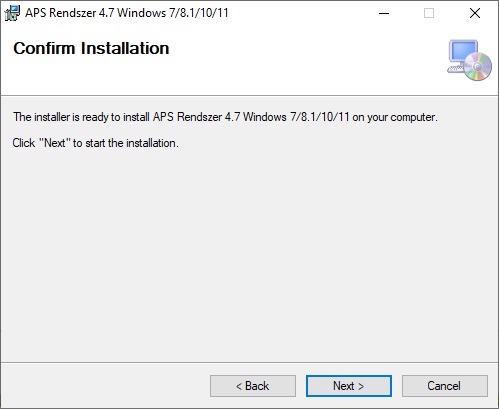The width and height of the screenshot is (499, 409).
Task: Click the Confirm Installation heading
Action: click(x=91, y=48)
